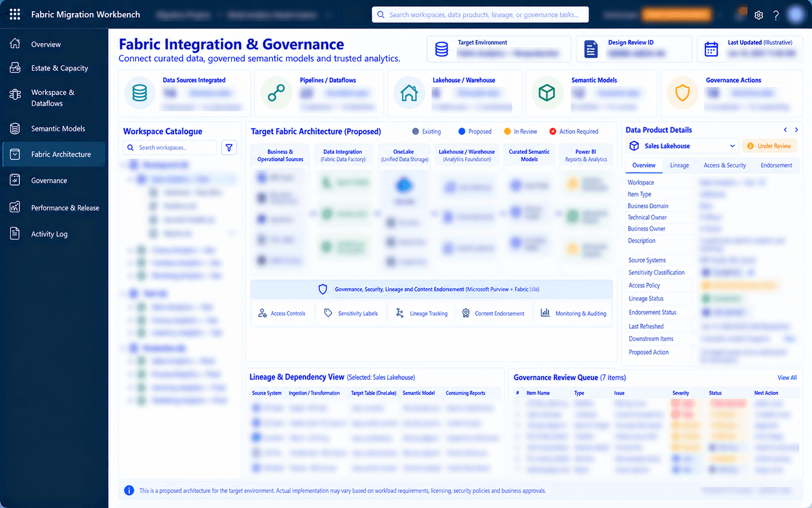
Task: Open the Sales Lakehouse dropdown
Action: coord(682,146)
